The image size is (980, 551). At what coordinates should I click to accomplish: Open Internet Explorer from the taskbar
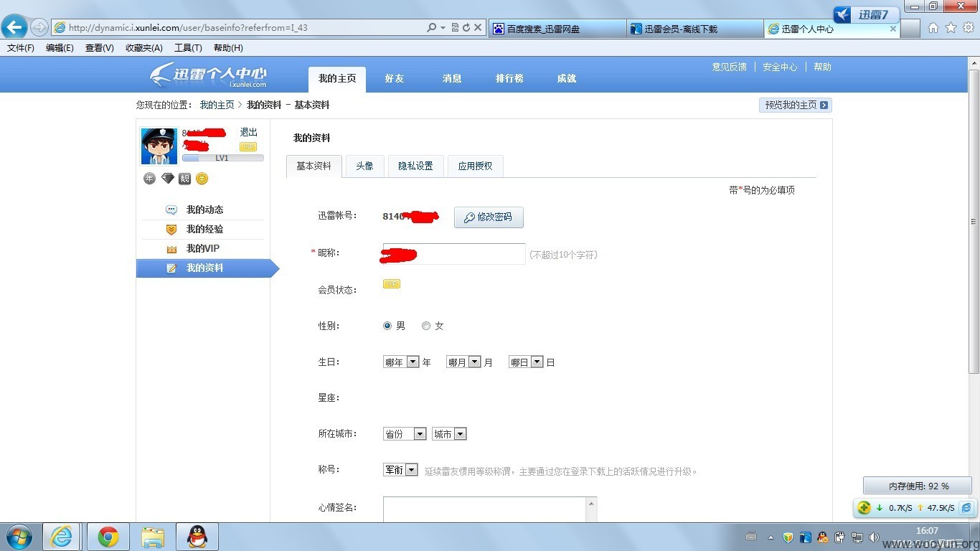(x=62, y=537)
